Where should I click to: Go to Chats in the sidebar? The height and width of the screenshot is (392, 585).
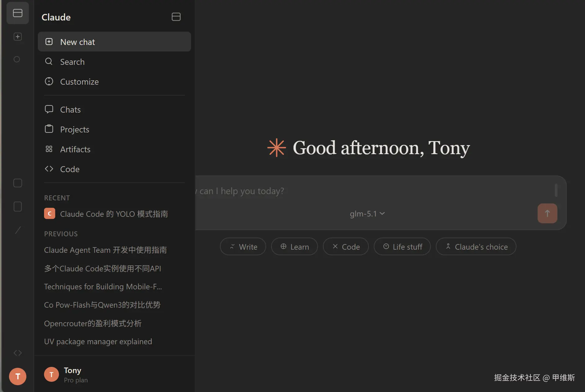point(114,109)
